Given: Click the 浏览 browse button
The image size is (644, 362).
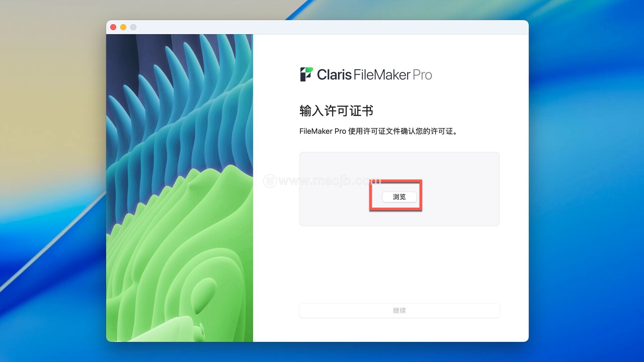Looking at the screenshot, I should 399,197.
